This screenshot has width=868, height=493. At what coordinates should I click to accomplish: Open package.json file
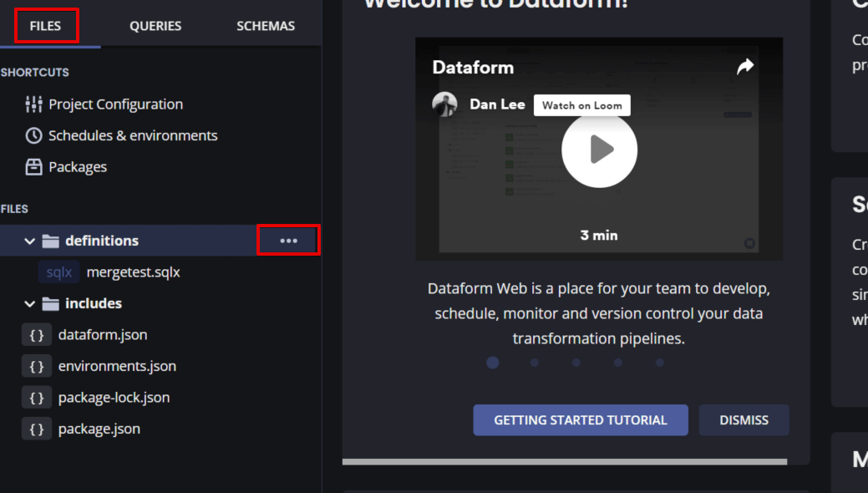[99, 429]
